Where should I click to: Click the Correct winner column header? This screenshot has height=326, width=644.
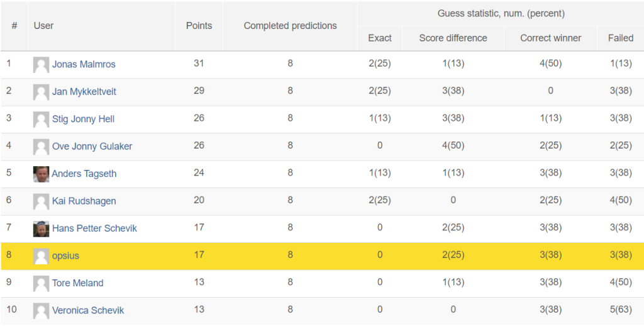coord(550,38)
